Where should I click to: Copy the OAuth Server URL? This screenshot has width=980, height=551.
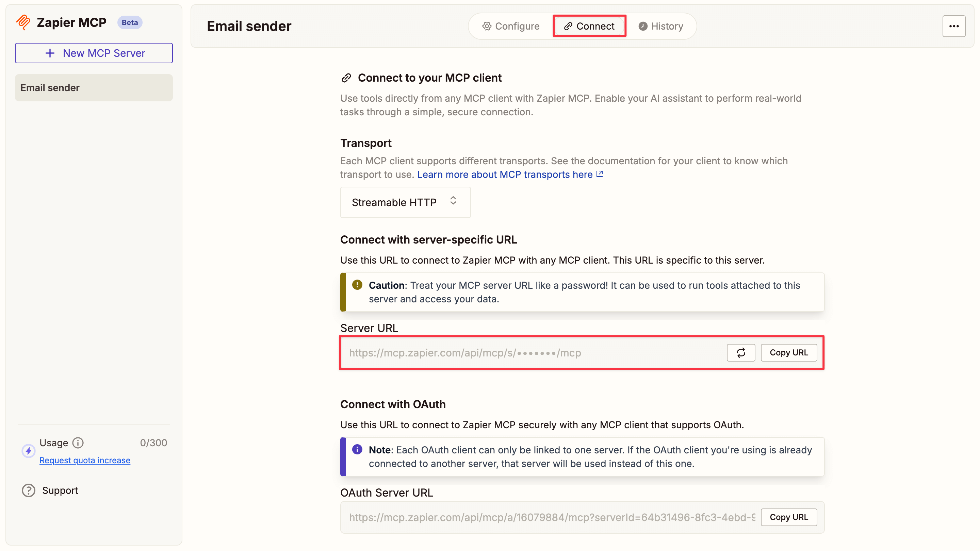pos(789,517)
